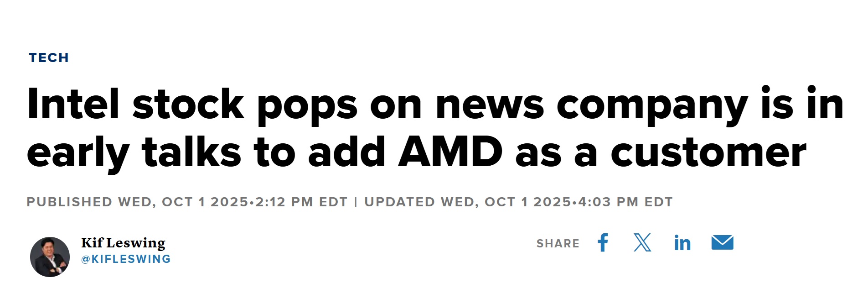Share the article on Facebook
868x304 pixels.
pos(603,243)
